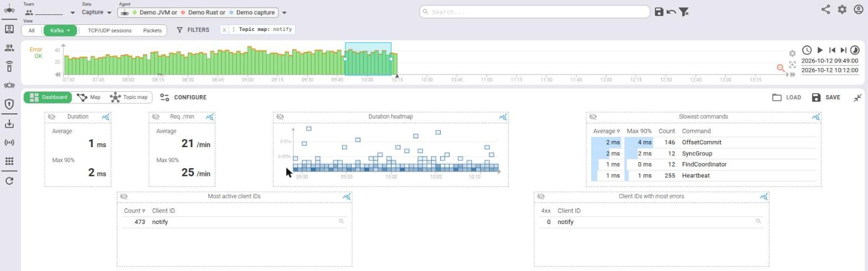Click the LOAD dashboard button

(787, 97)
